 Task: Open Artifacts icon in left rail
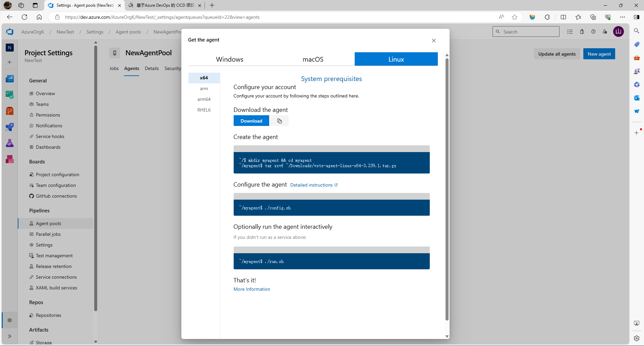coord(10,159)
